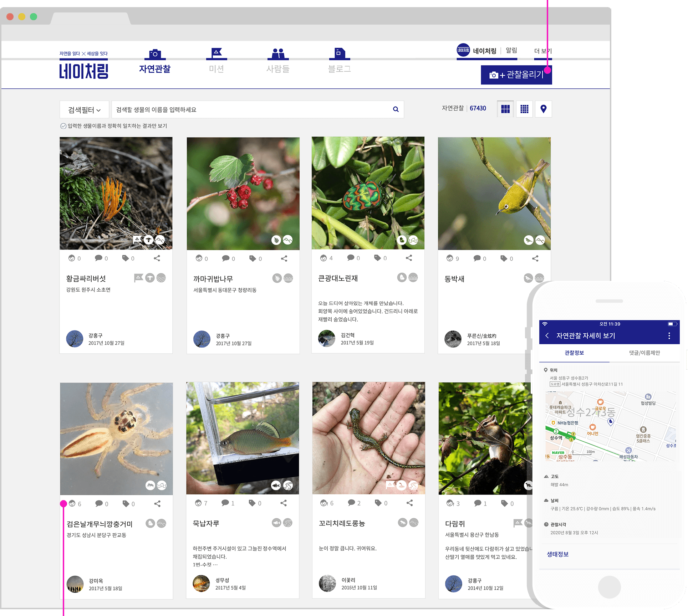
Task: Click the search magnifier icon
Action: click(x=396, y=109)
